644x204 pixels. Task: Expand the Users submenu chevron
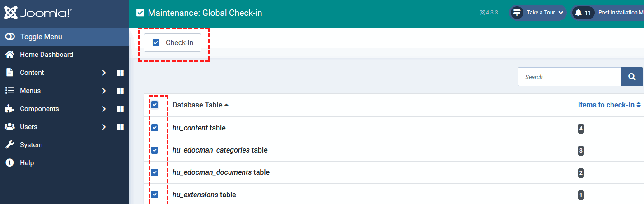[x=104, y=127]
